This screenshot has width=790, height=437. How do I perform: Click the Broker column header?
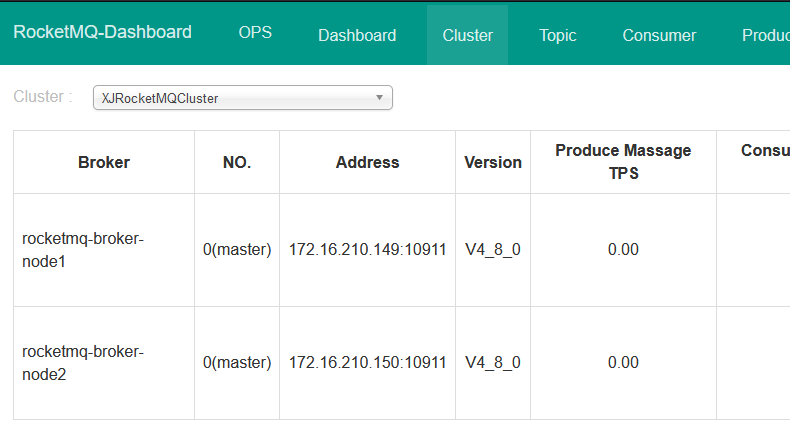click(104, 162)
